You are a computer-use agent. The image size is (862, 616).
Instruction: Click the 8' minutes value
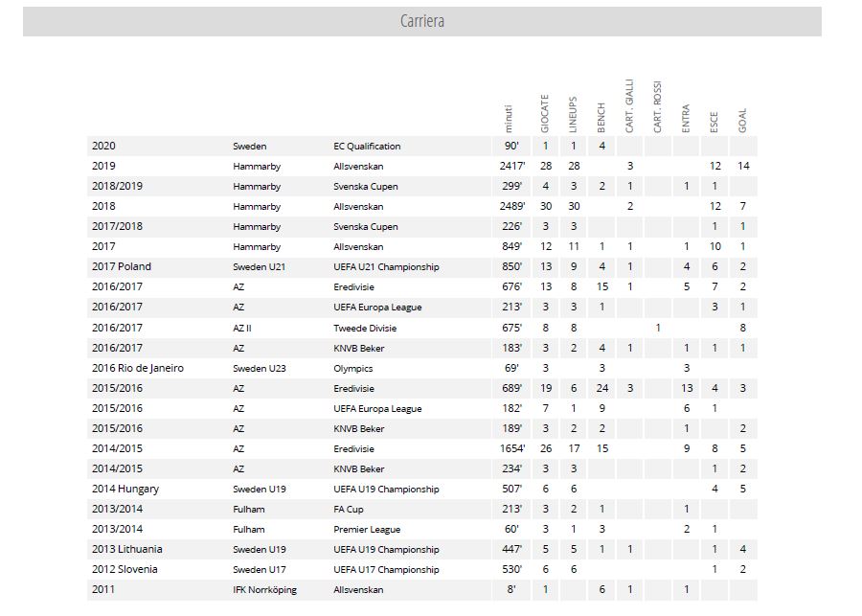[x=511, y=589]
